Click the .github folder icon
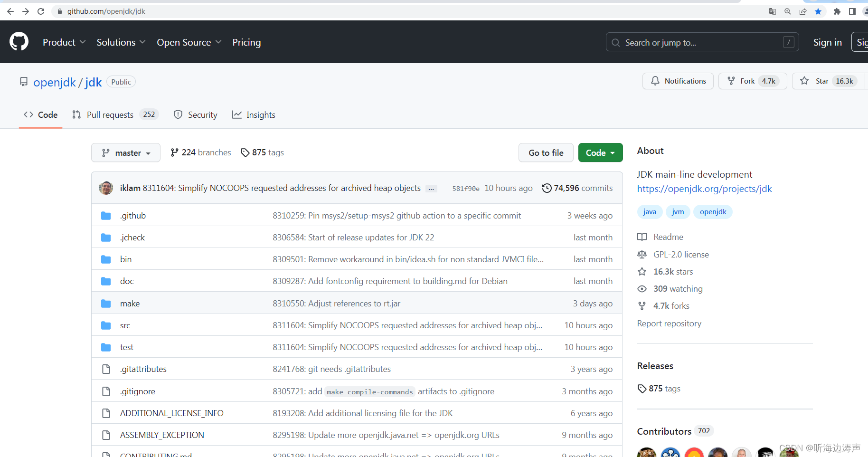 (106, 216)
